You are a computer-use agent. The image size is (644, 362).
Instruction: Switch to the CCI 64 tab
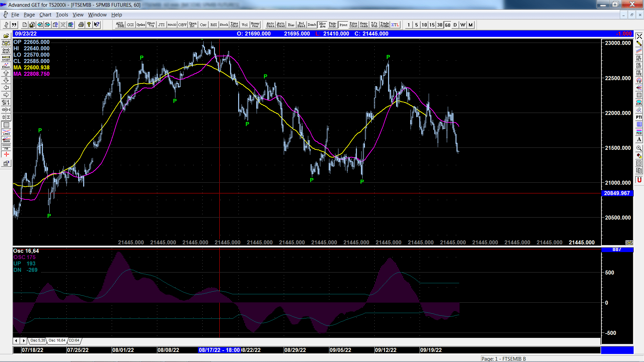click(74, 341)
